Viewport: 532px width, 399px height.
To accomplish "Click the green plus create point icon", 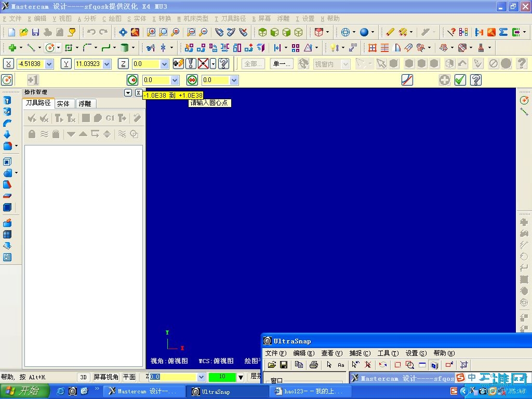I will (12, 48).
